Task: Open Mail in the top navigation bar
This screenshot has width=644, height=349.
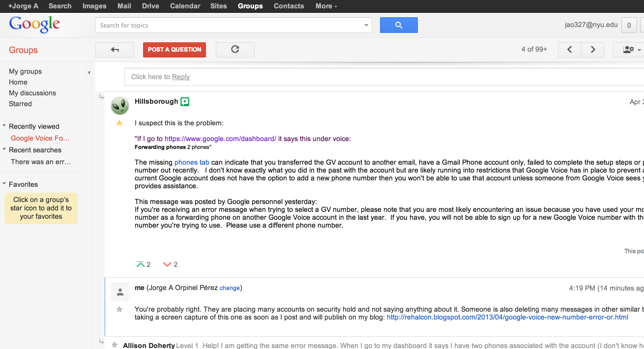Action: tap(124, 6)
